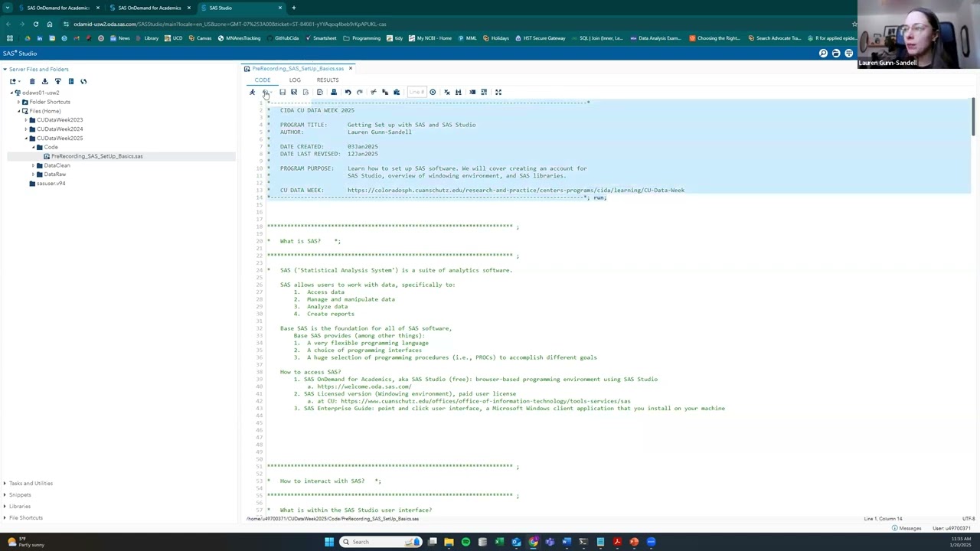Select the Code folder in the tree
This screenshot has width=980, height=551.
(51, 147)
